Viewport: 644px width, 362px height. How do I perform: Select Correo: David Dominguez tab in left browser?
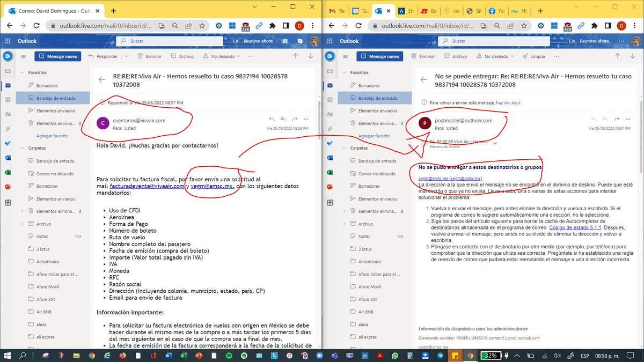tap(53, 11)
